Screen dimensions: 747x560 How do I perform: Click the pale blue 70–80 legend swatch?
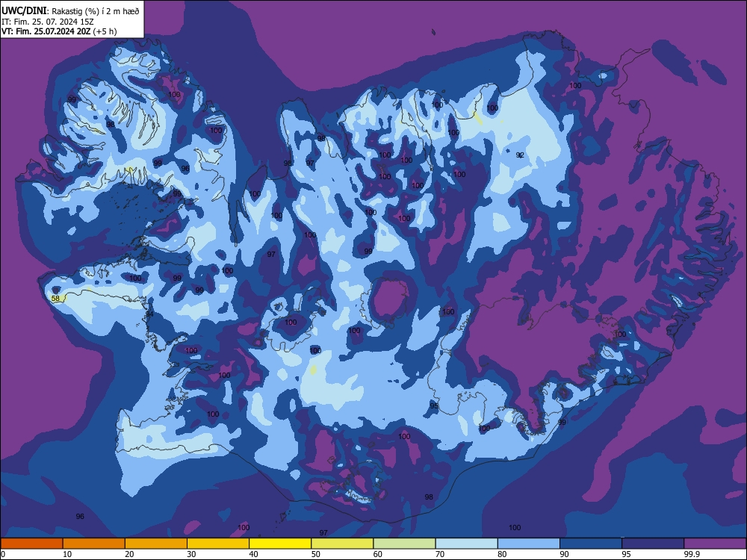(x=466, y=544)
